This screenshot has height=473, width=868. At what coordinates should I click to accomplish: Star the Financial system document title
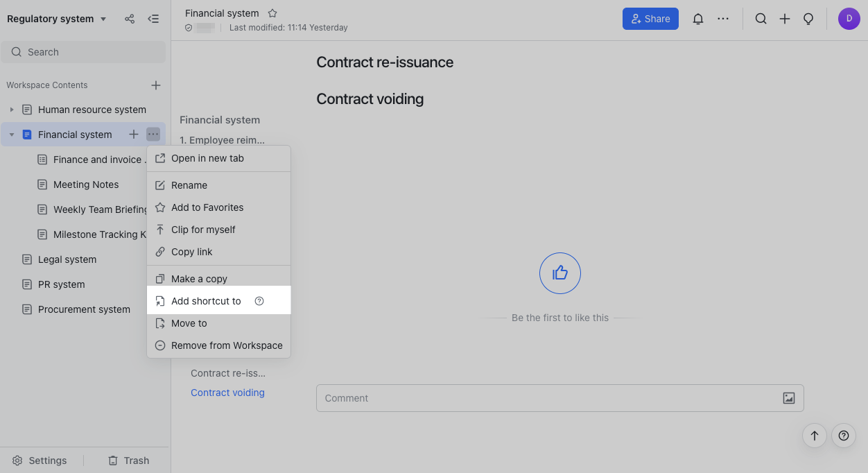coord(272,13)
